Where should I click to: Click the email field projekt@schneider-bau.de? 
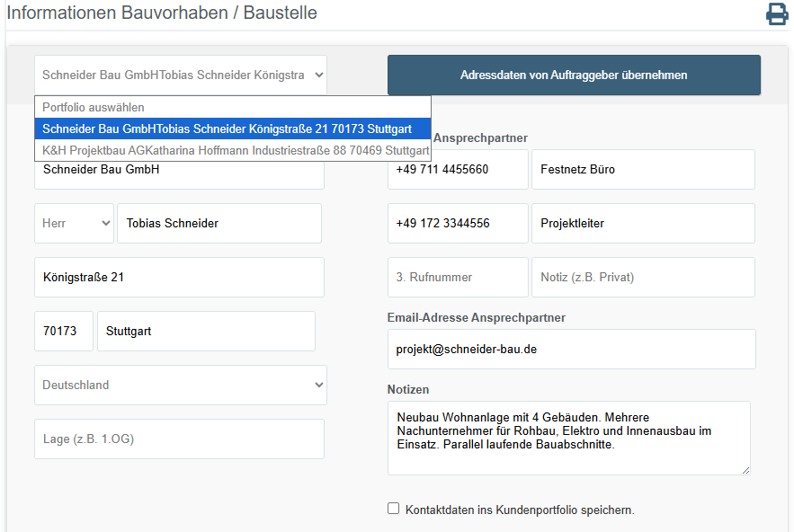[x=571, y=349]
